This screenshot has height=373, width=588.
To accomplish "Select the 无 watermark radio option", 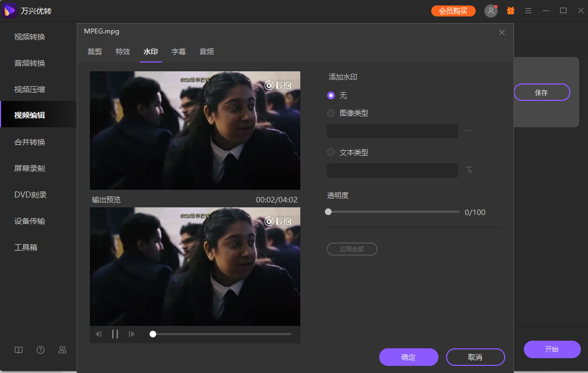I will click(331, 95).
